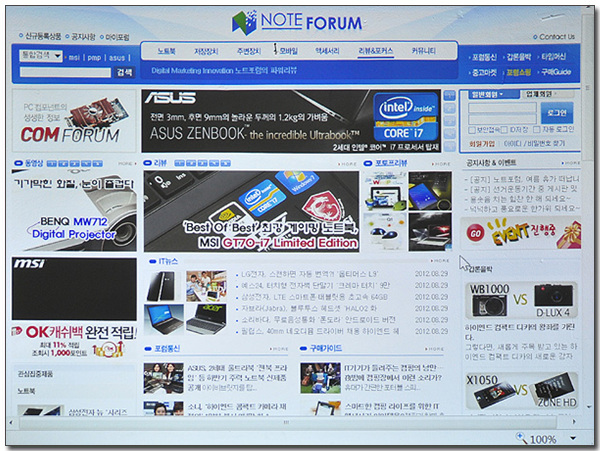Screen dimensions: 600x451
Task: Open the ASUS ZENBOOK banner ad
Action: tap(291, 121)
